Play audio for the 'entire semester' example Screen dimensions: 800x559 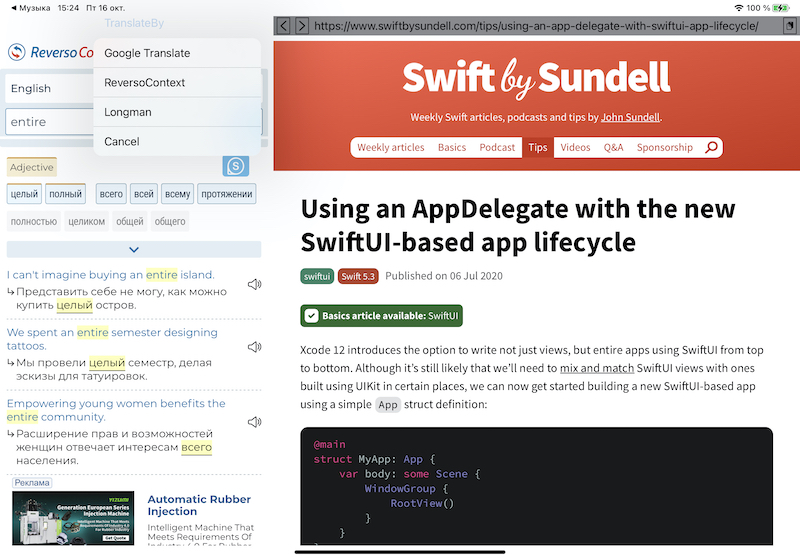[254, 347]
